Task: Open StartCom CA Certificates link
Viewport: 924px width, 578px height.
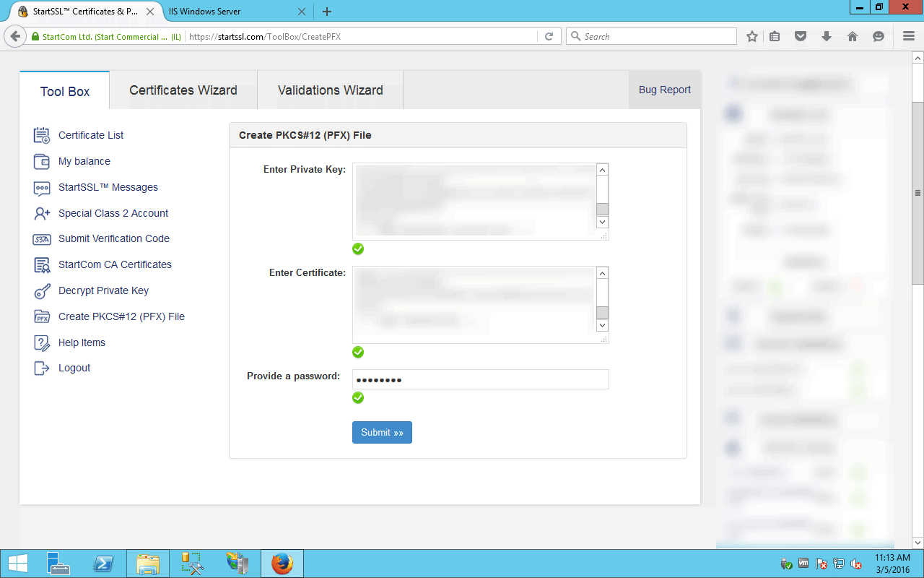Action: (115, 264)
